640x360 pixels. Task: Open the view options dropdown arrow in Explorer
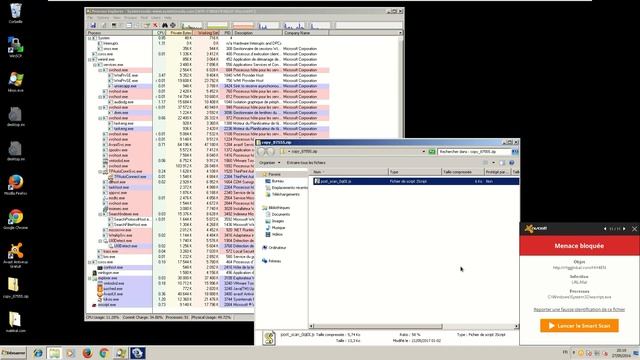(493, 162)
